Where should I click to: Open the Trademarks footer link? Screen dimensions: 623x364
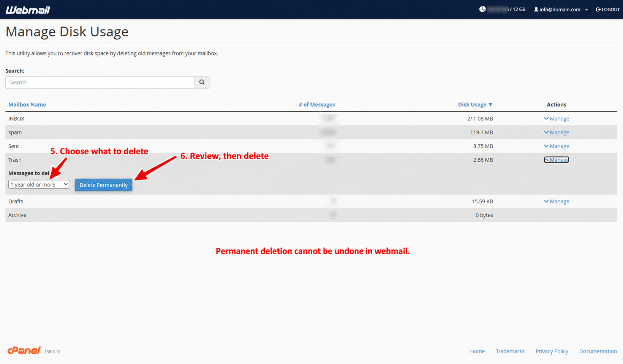pyautogui.click(x=510, y=351)
